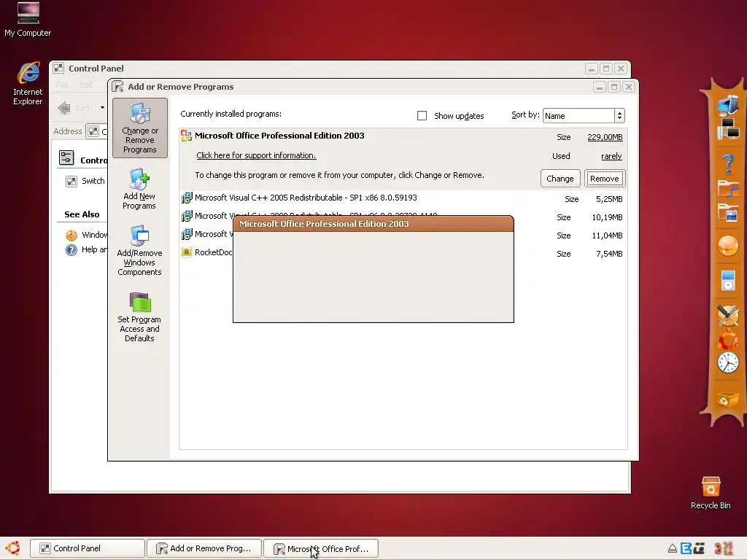The width and height of the screenshot is (747, 560).
Task: Click the Remove button for Microsoft Office
Action: pos(605,179)
